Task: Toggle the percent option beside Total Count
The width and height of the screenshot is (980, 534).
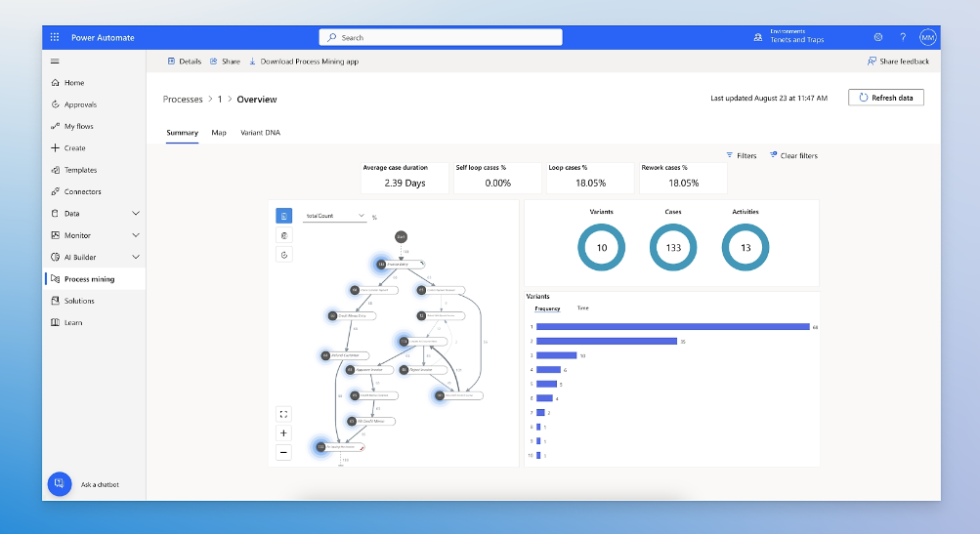Action: (374, 218)
